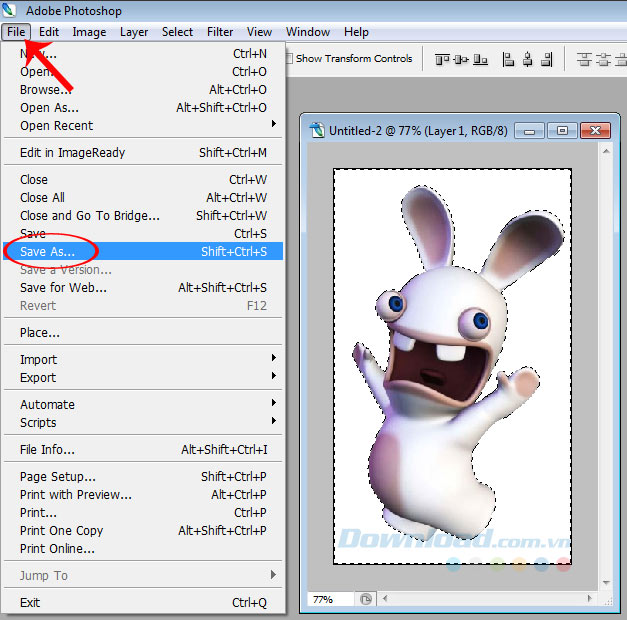Open the Filter menu in the menu bar
The height and width of the screenshot is (620, 627).
click(220, 32)
